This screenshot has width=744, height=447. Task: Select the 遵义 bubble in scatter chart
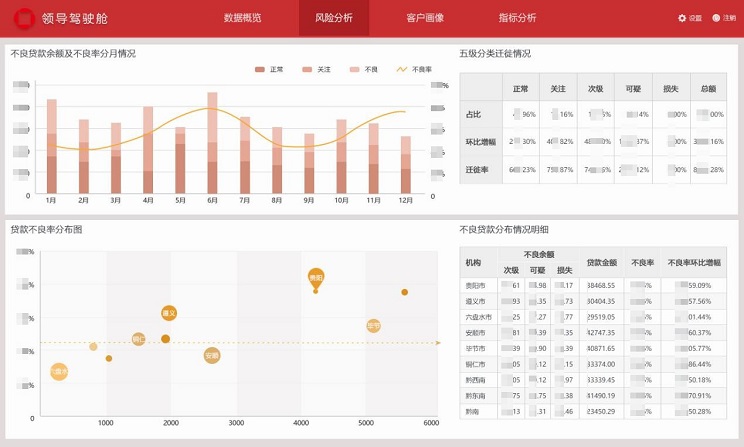tap(169, 313)
